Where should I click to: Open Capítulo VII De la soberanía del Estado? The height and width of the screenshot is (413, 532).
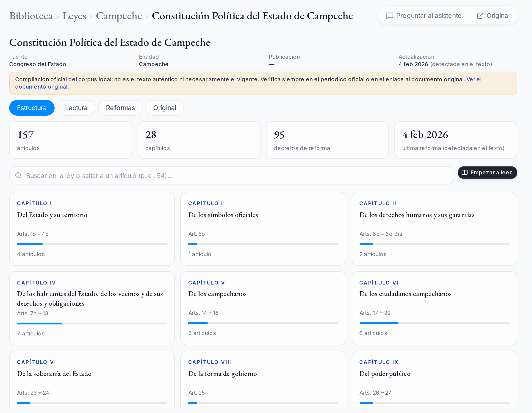click(x=92, y=379)
